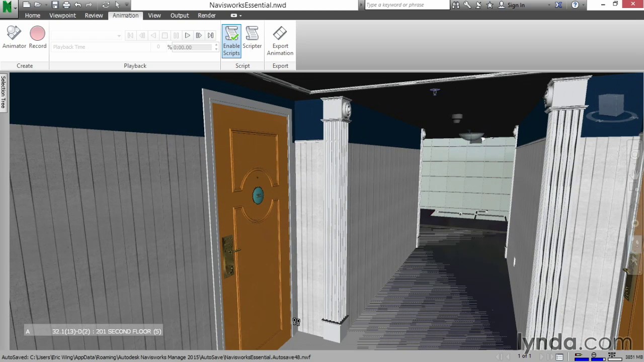
Task: Open the animation selection combo box
Action: tap(87, 36)
